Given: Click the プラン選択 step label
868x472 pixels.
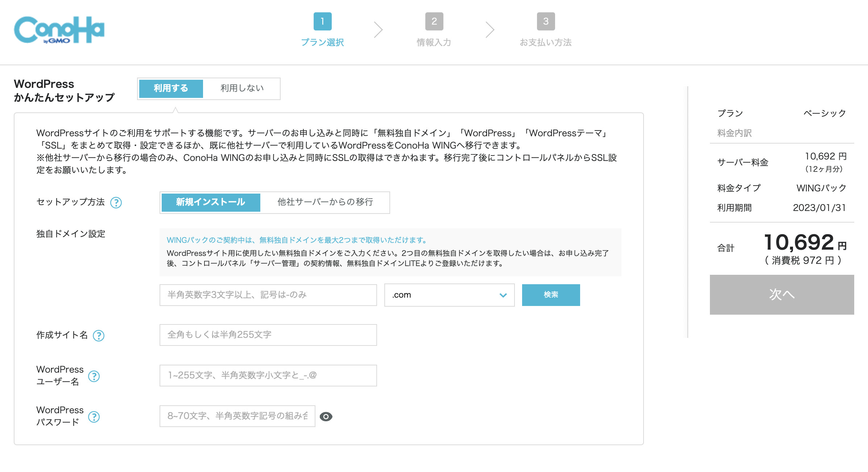Looking at the screenshot, I should pos(322,42).
